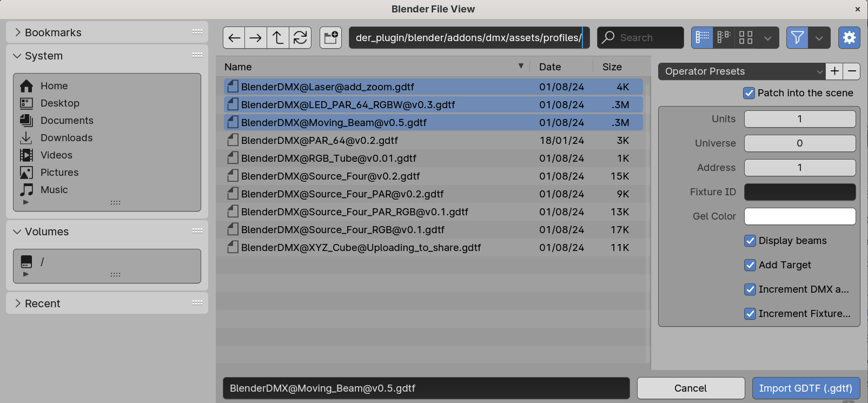Click the Address value field

(800, 168)
